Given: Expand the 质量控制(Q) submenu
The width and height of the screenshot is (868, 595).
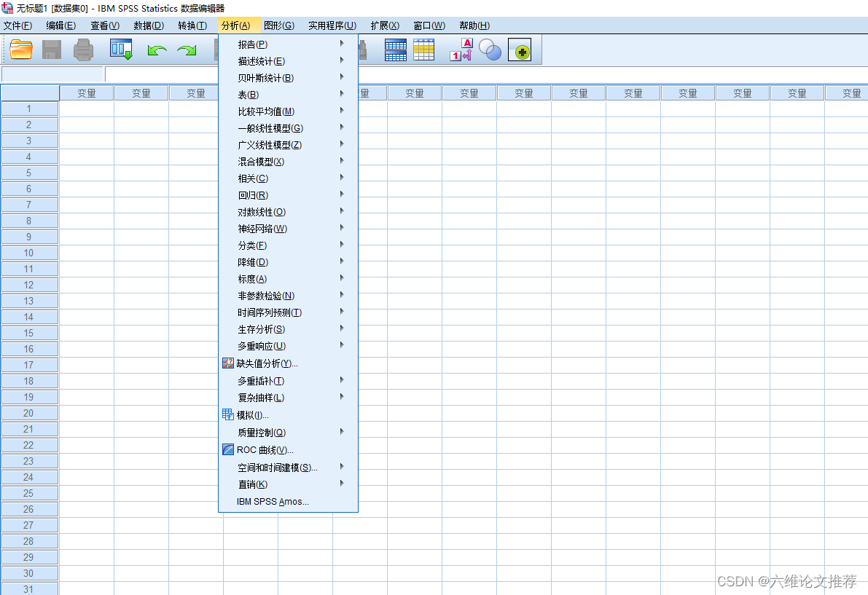Looking at the screenshot, I should (x=289, y=433).
